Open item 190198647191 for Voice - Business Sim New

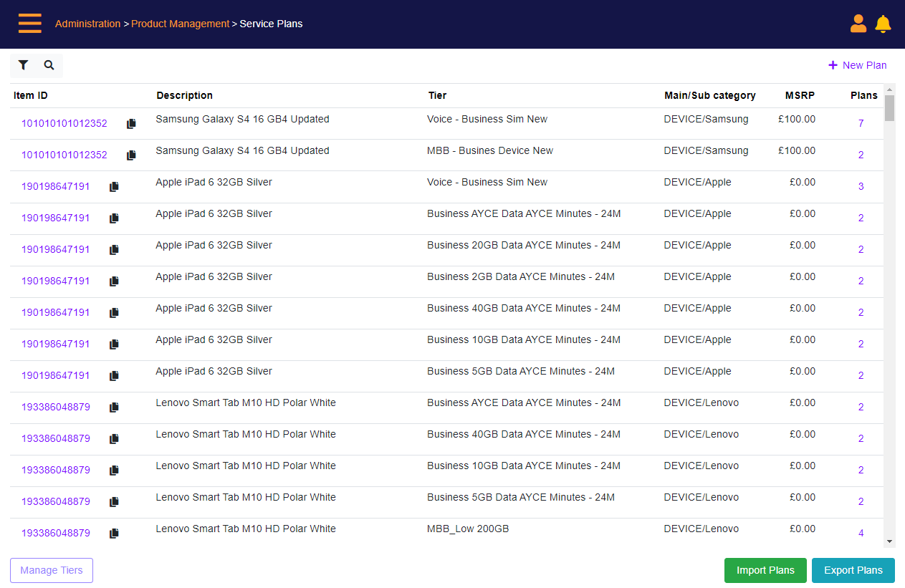56,187
